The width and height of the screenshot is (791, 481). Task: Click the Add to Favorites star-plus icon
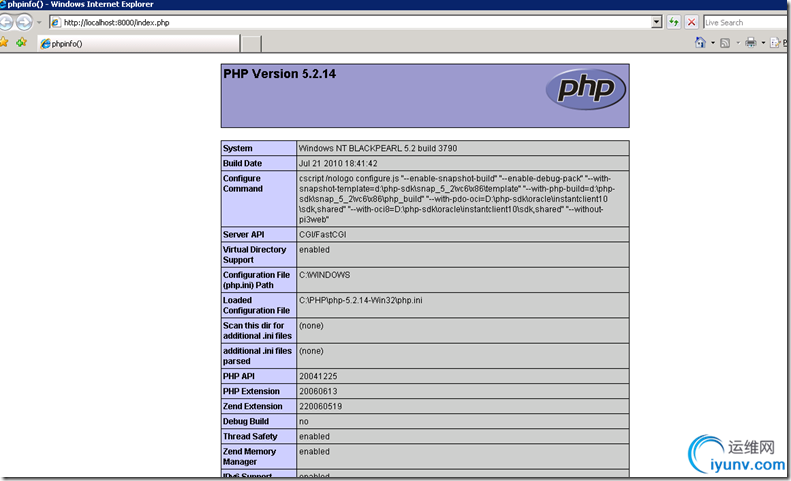(x=21, y=42)
